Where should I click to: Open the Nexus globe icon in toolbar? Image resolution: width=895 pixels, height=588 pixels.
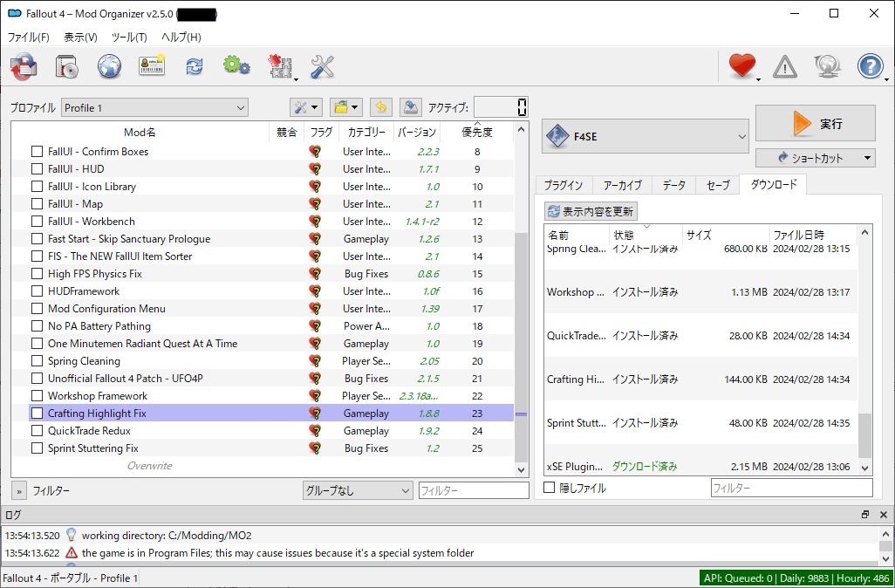[x=109, y=66]
